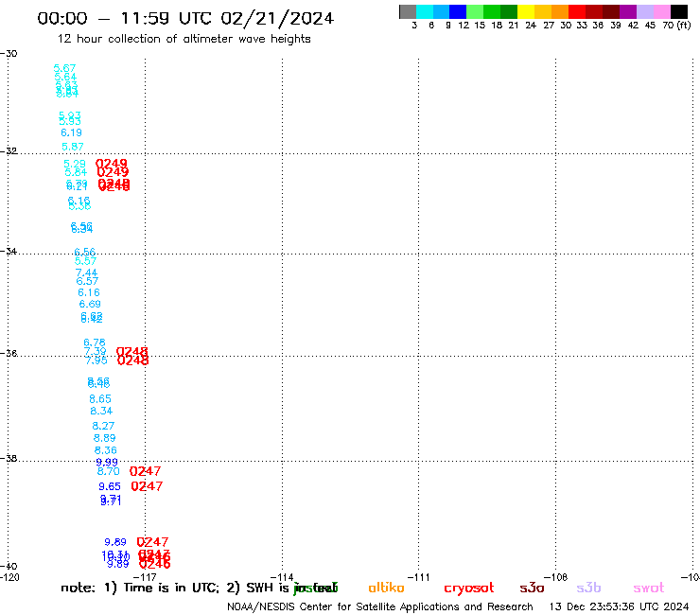Click the wave height value 7.95
Screen dimensions: 700x615
[x=96, y=360]
